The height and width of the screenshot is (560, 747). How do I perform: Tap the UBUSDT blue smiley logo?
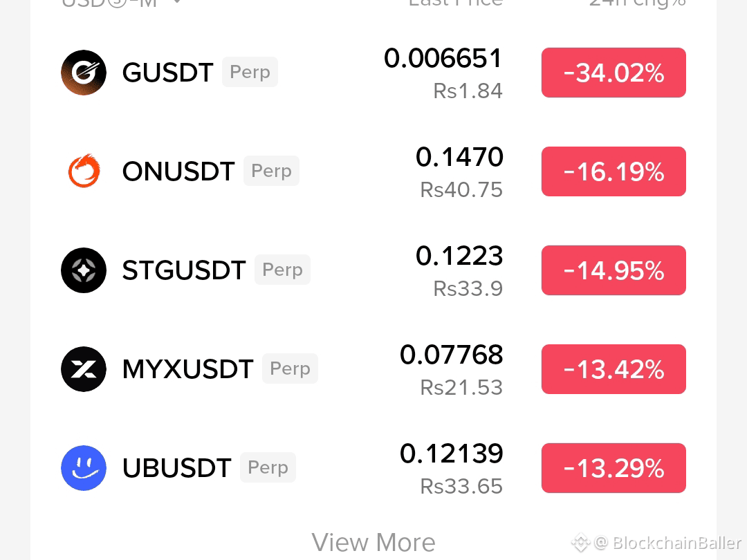[84, 467]
